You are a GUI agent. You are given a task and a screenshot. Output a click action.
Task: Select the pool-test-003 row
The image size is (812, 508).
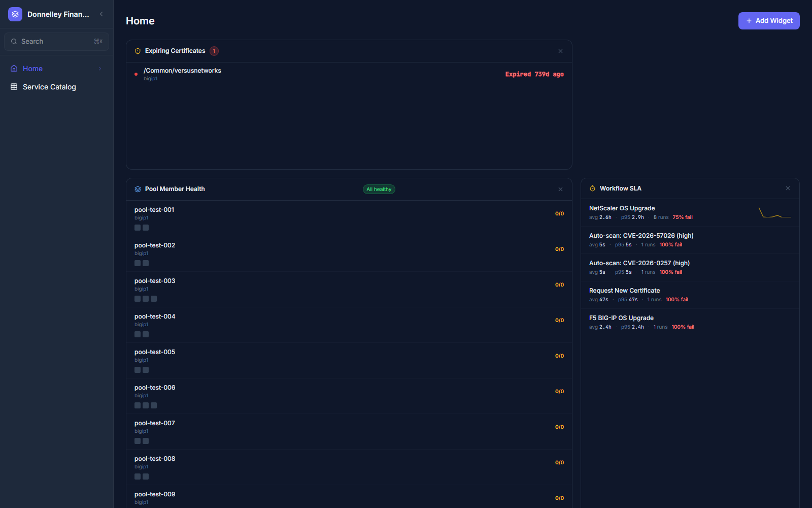point(349,290)
